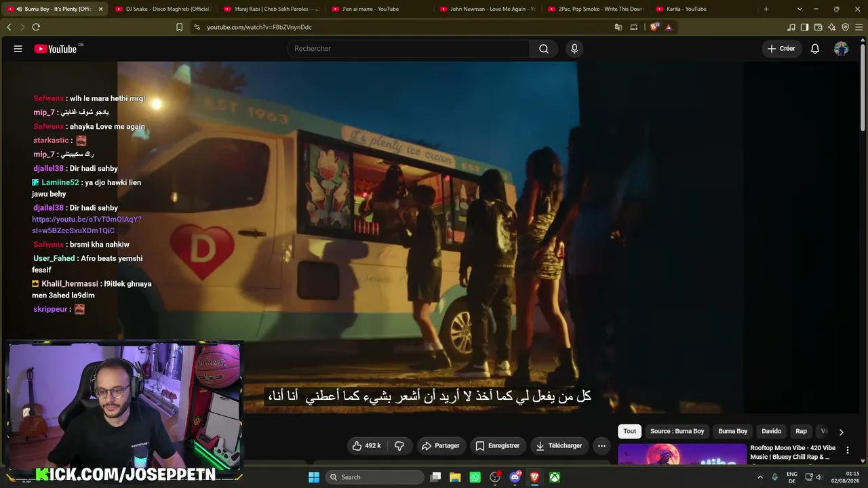Go to the YouTube home logo

pyautogui.click(x=56, y=49)
